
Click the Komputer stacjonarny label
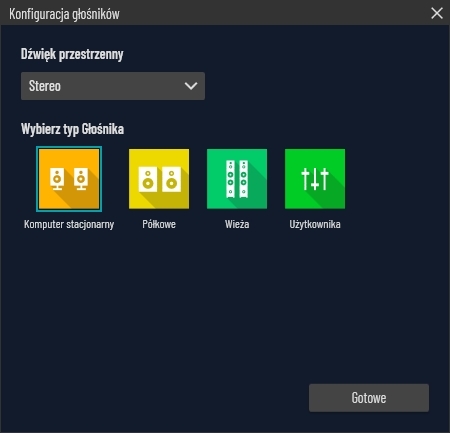[x=69, y=224]
